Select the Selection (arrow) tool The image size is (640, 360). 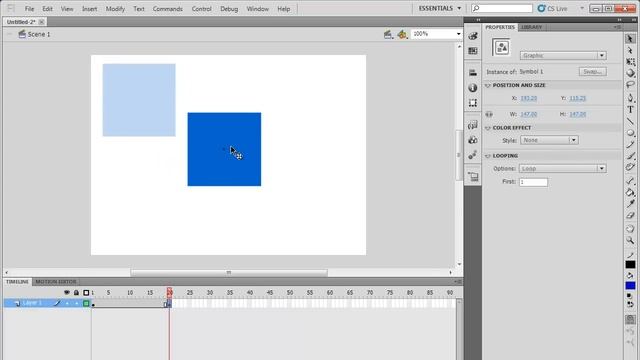click(x=630, y=38)
